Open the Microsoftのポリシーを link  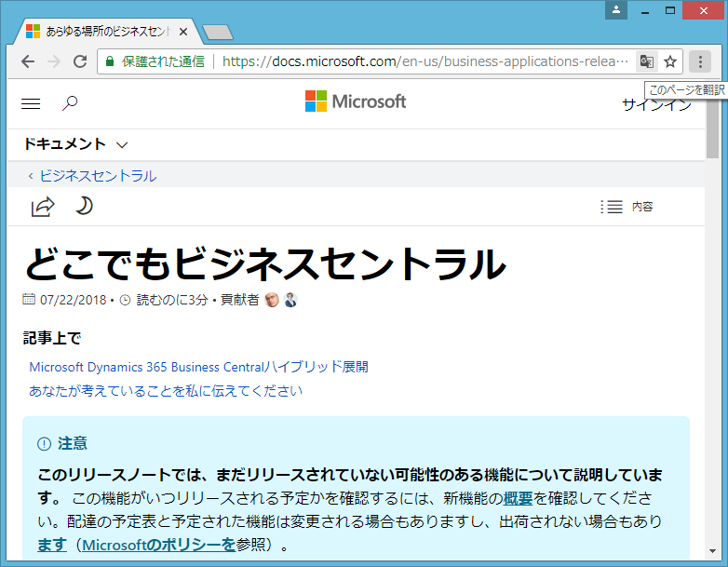(x=159, y=545)
